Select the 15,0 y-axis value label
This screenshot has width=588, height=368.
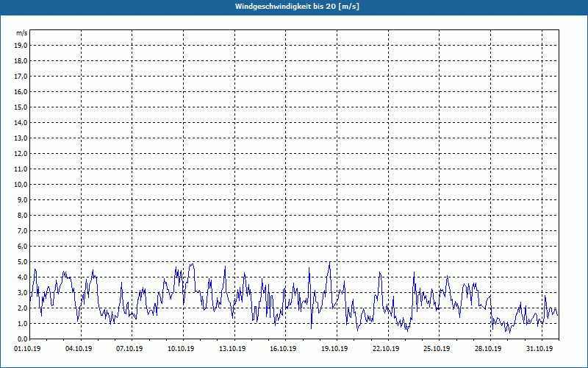pyautogui.click(x=21, y=107)
